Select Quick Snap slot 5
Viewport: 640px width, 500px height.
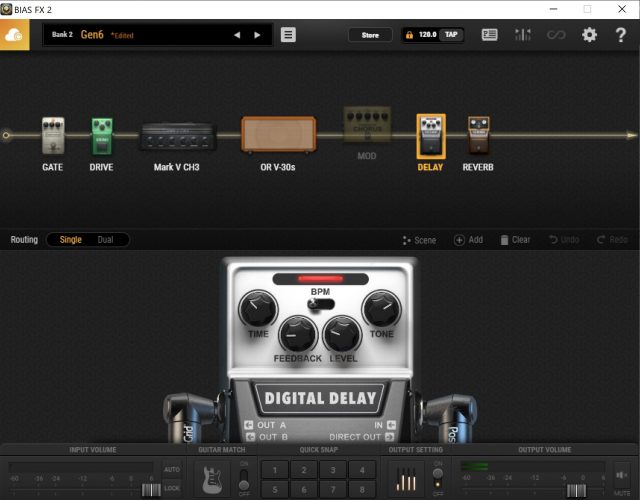tap(275, 489)
